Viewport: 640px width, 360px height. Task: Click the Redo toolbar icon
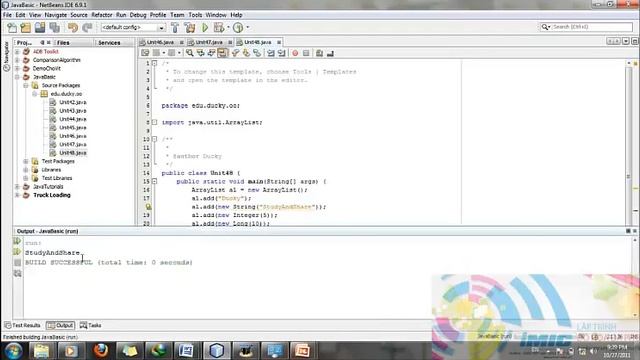pyautogui.click(x=87, y=27)
